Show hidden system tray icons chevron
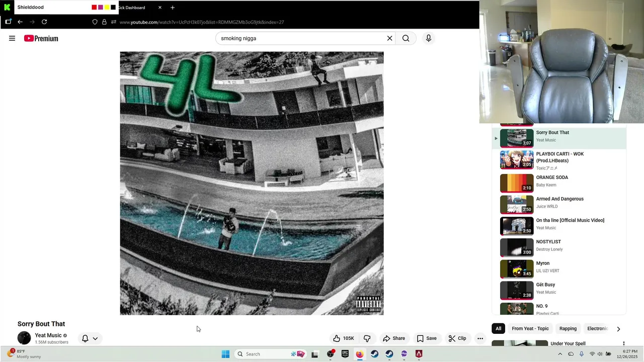The width and height of the screenshot is (644, 362). (x=560, y=354)
